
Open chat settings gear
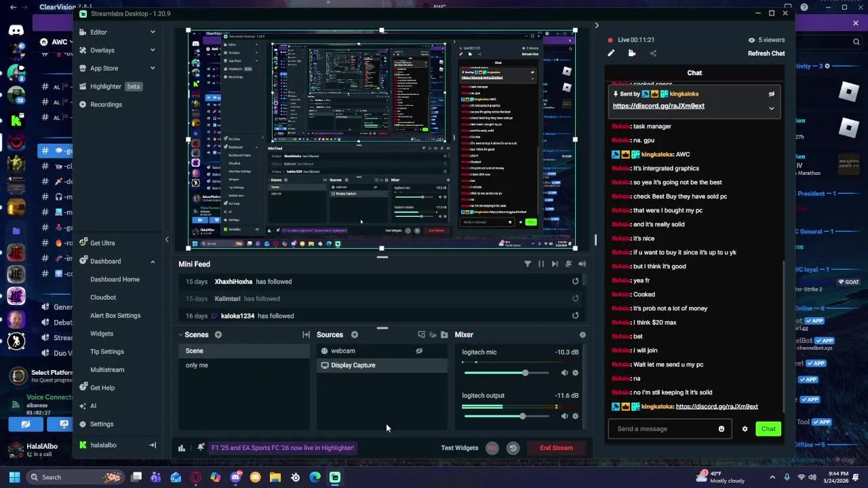745,429
